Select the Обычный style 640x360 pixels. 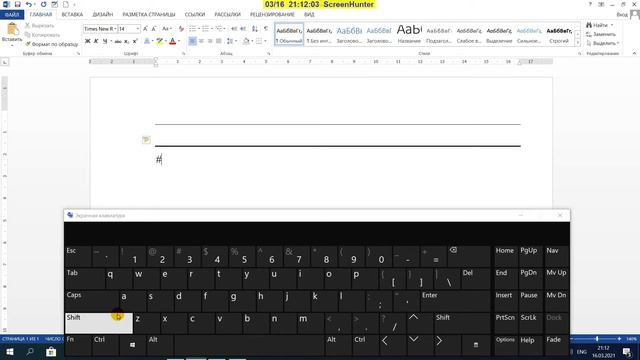[289, 34]
